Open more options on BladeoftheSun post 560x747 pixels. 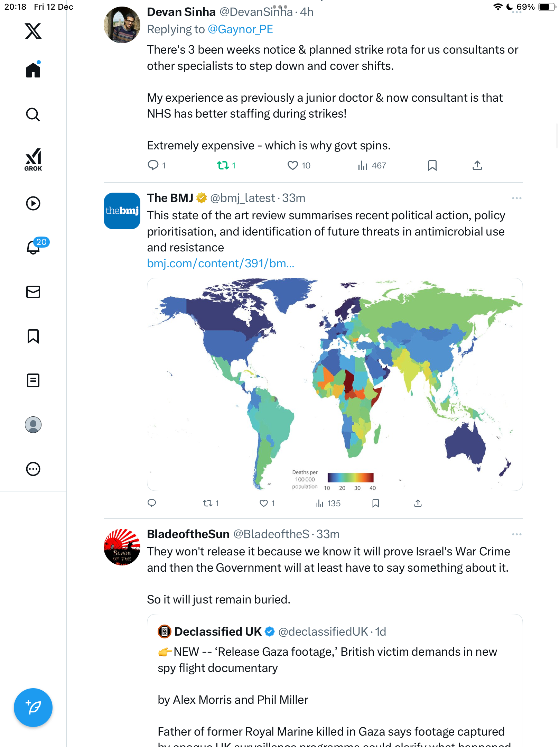tap(516, 534)
